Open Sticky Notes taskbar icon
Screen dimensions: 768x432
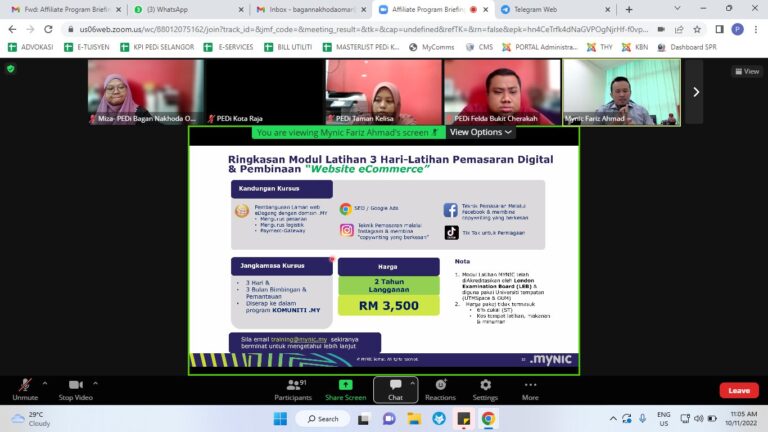pyautogui.click(x=463, y=419)
